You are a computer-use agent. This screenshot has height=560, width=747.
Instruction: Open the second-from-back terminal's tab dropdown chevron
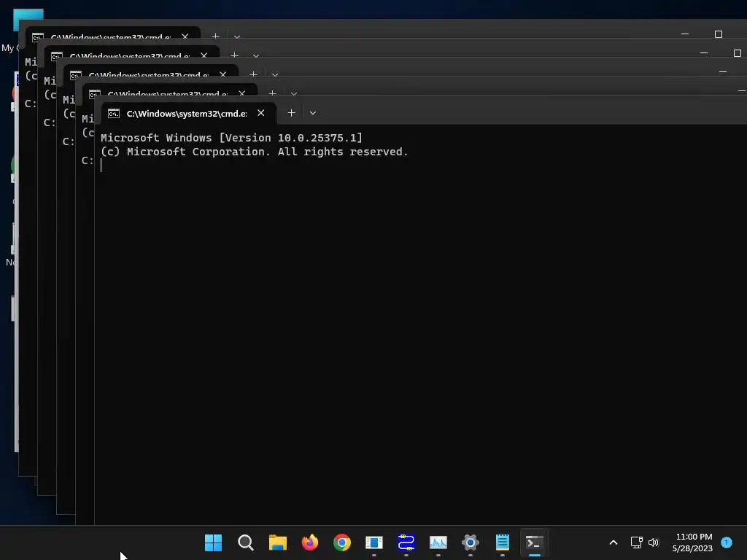(x=256, y=55)
